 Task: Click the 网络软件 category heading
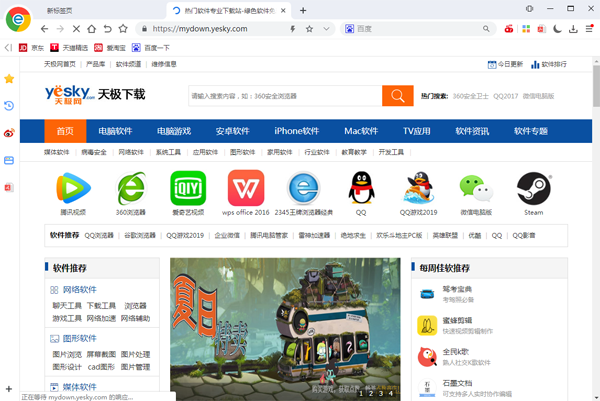80,290
